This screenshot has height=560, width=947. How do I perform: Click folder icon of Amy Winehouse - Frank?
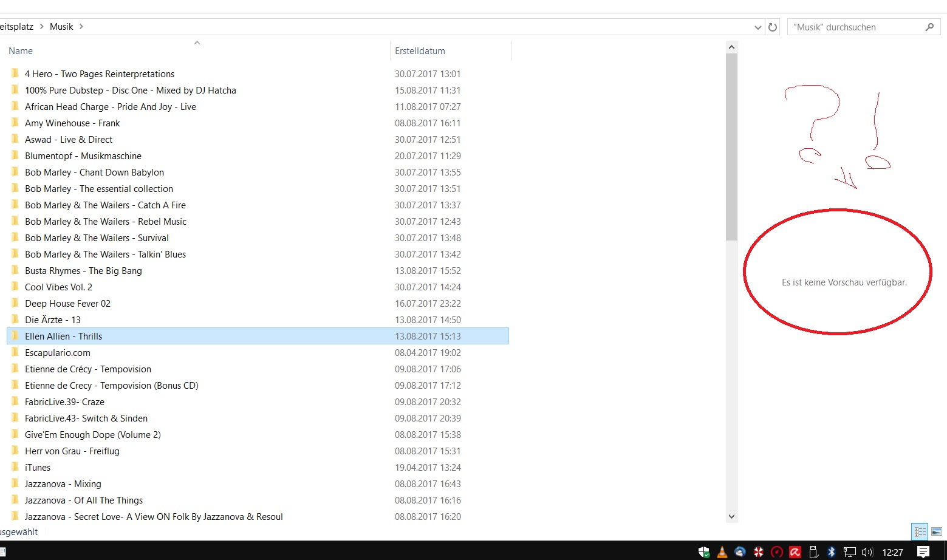point(15,123)
